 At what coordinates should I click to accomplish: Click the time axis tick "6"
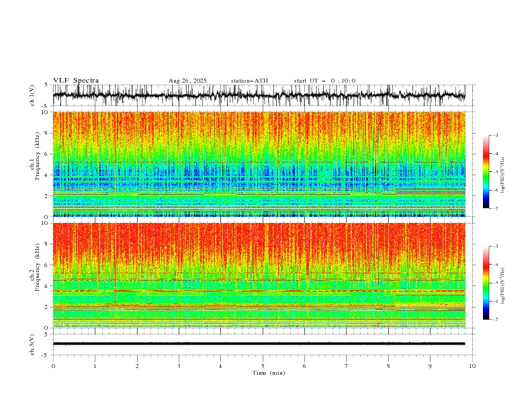[x=304, y=366]
